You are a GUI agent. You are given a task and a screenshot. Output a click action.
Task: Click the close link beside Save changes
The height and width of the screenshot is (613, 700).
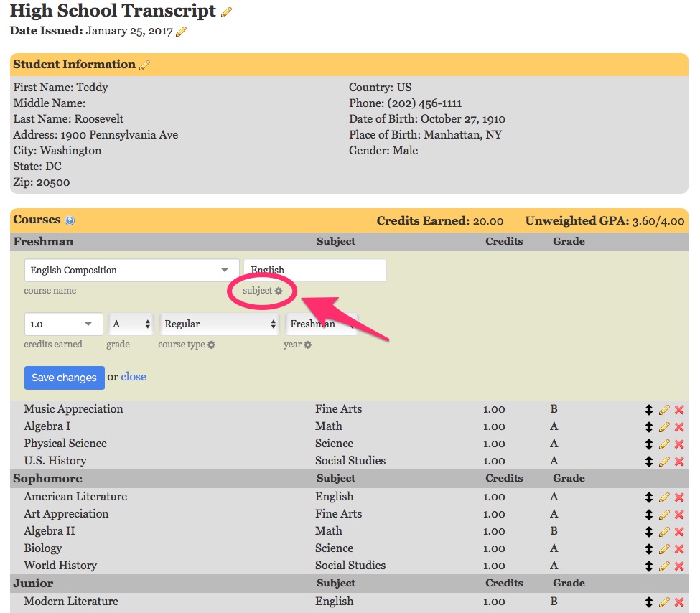pos(134,377)
